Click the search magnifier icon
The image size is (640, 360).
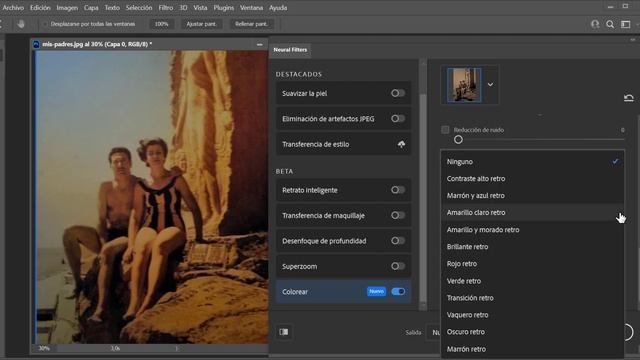610,24
